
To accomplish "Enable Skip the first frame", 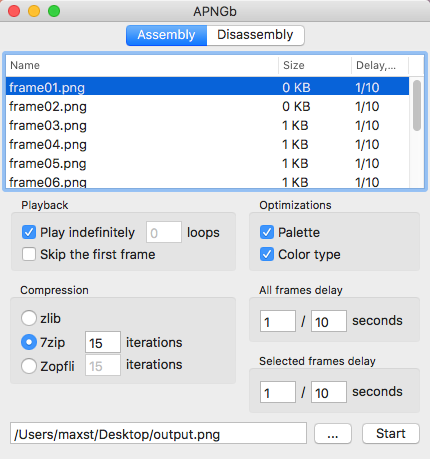I will click(x=29, y=254).
